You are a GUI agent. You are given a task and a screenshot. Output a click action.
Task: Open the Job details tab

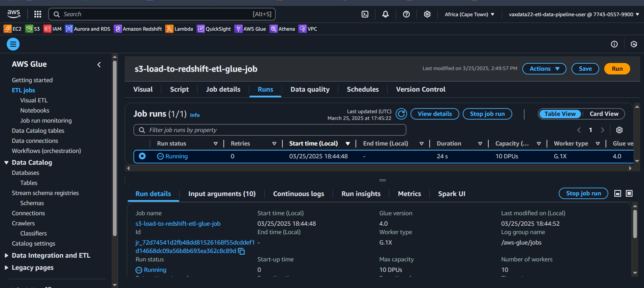pyautogui.click(x=223, y=89)
